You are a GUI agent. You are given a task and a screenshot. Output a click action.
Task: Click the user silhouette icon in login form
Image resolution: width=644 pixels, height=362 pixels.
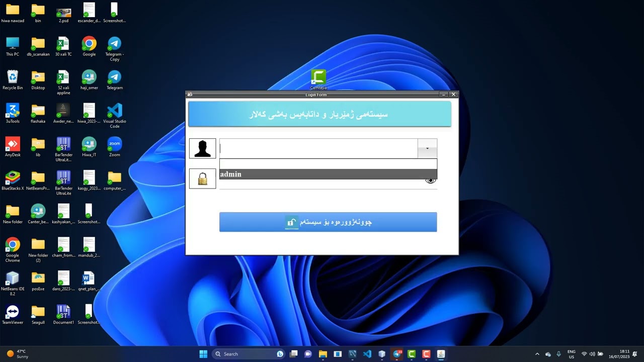coord(202,148)
